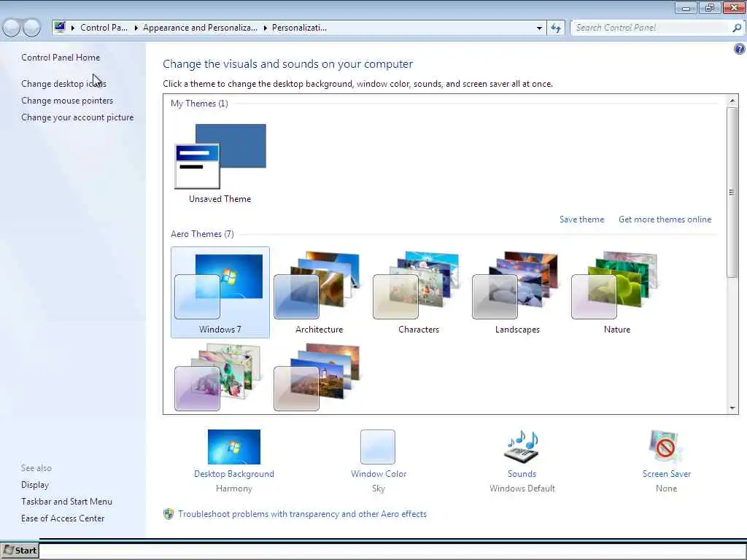Click Aero Themes (7) group header

tap(202, 234)
